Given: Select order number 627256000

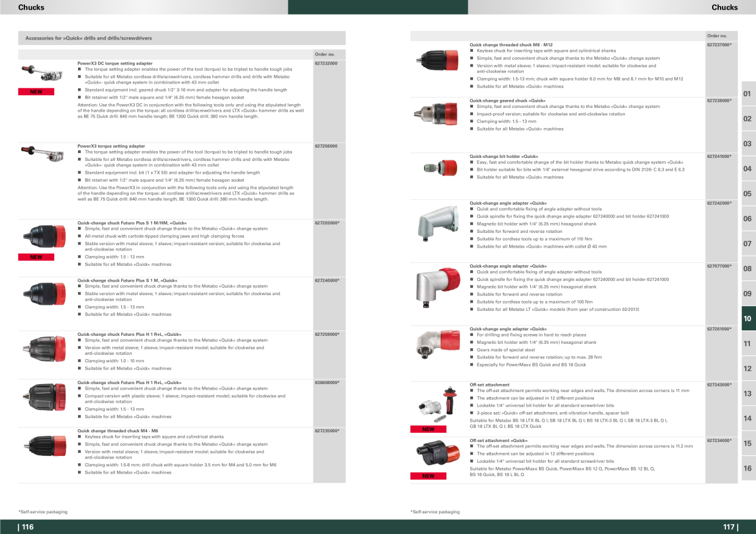Looking at the screenshot, I should pyautogui.click(x=326, y=146).
